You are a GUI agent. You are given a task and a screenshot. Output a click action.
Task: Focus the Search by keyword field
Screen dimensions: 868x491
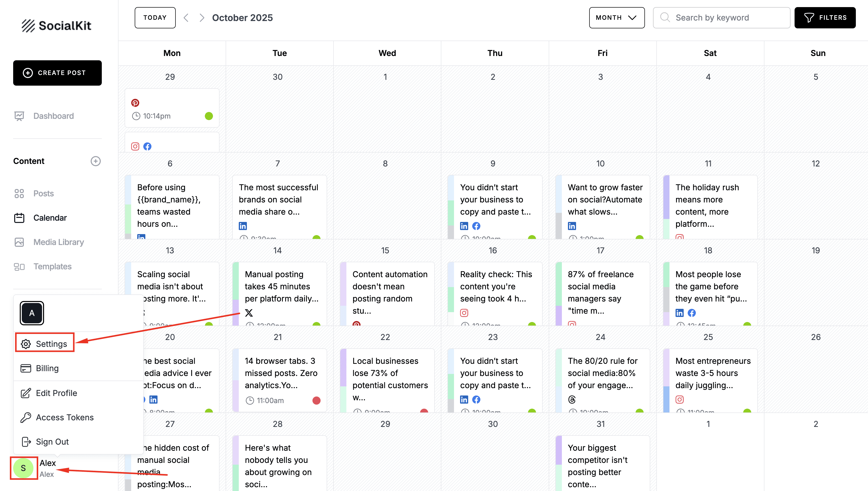[x=721, y=17]
